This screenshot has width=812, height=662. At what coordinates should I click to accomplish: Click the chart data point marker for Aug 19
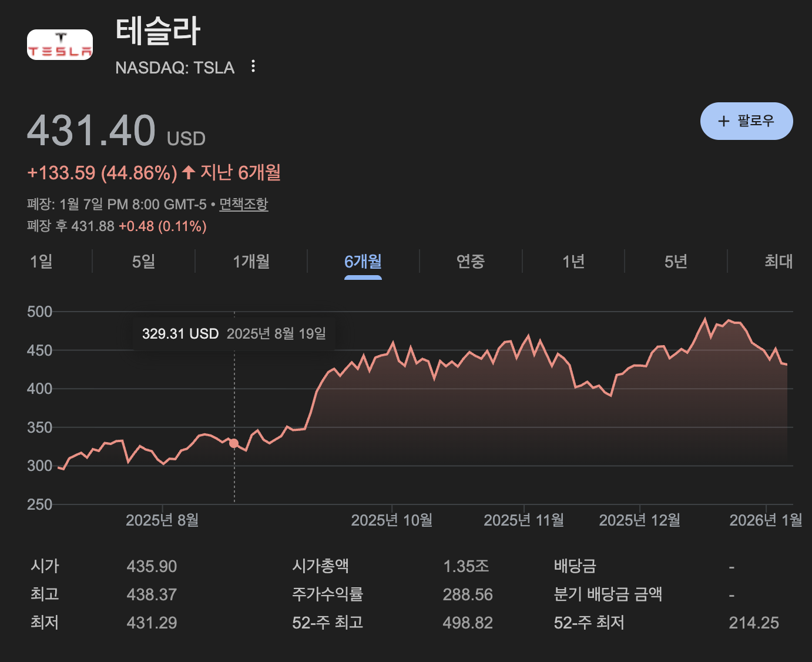[234, 443]
